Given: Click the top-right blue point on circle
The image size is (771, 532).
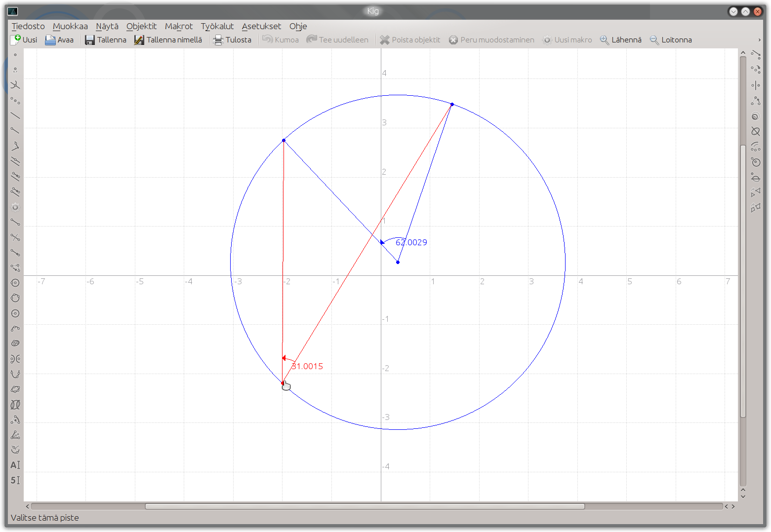Looking at the screenshot, I should pyautogui.click(x=452, y=104).
